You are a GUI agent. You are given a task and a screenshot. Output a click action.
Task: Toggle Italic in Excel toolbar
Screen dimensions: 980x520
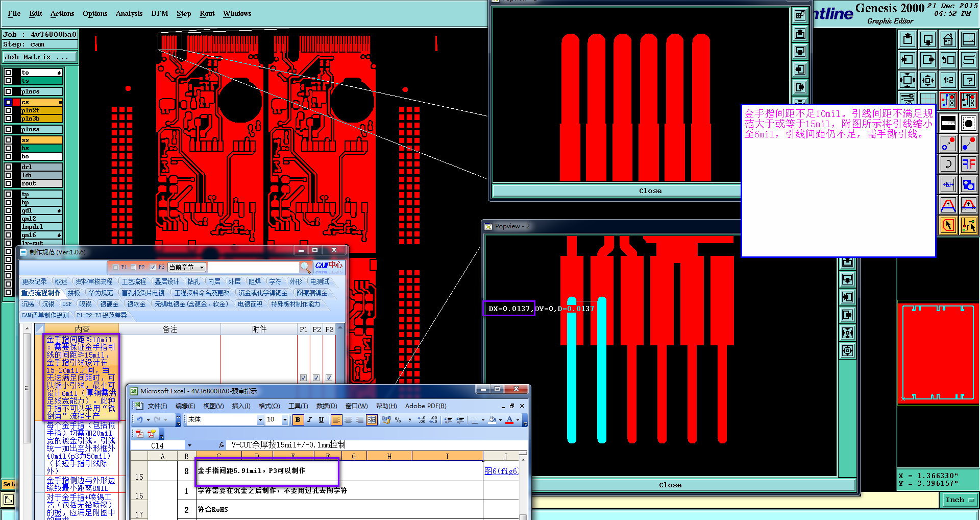(x=309, y=420)
